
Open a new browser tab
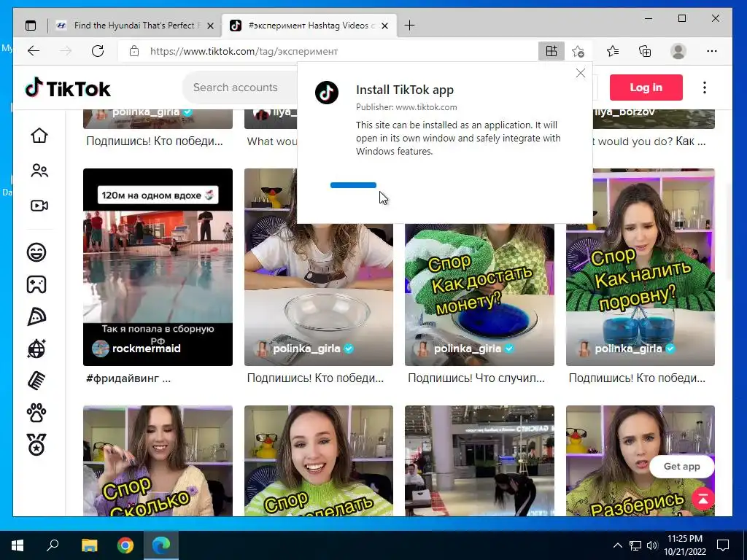(x=409, y=26)
